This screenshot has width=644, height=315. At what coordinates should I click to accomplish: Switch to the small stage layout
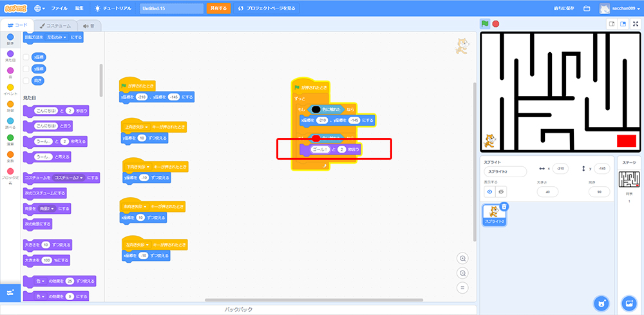(x=611, y=24)
